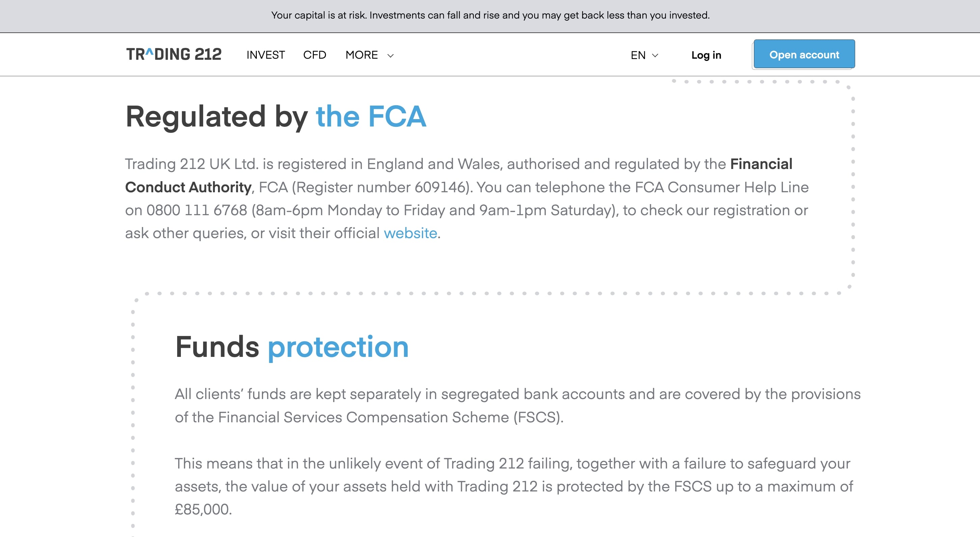Click the £85,000 amount text
980x537 pixels.
[x=202, y=509]
